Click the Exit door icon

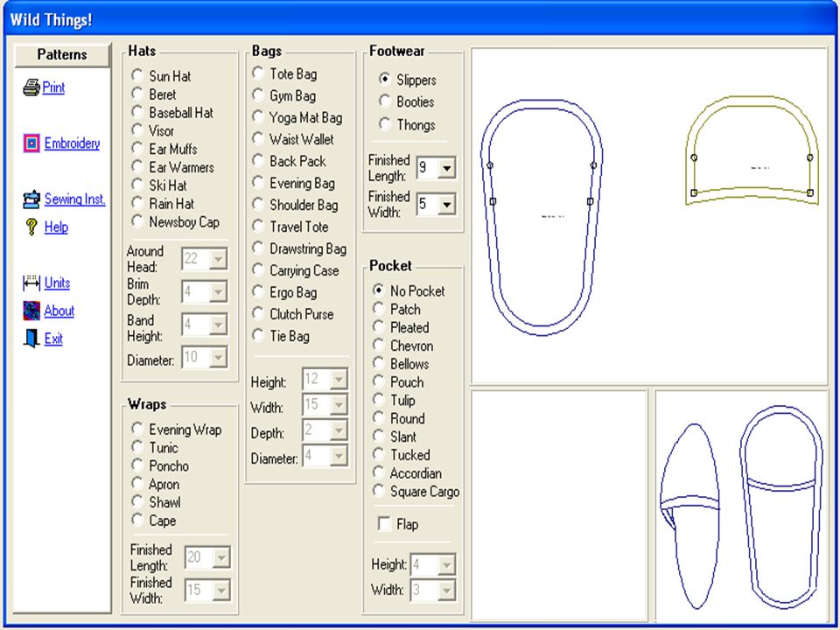pos(31,339)
